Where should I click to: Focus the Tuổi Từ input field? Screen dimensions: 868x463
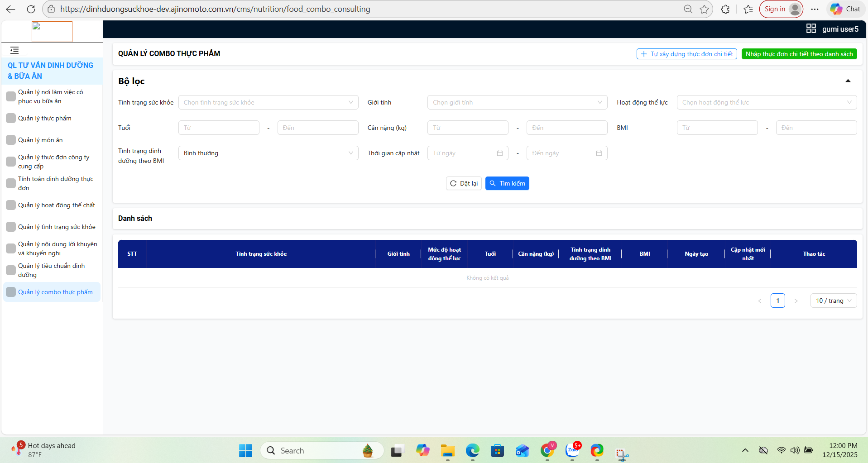point(219,128)
